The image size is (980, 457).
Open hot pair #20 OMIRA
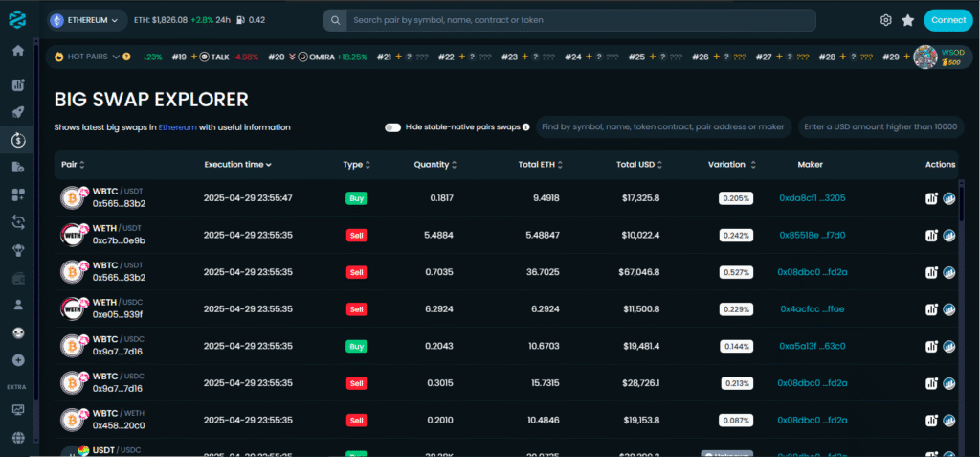point(319,57)
